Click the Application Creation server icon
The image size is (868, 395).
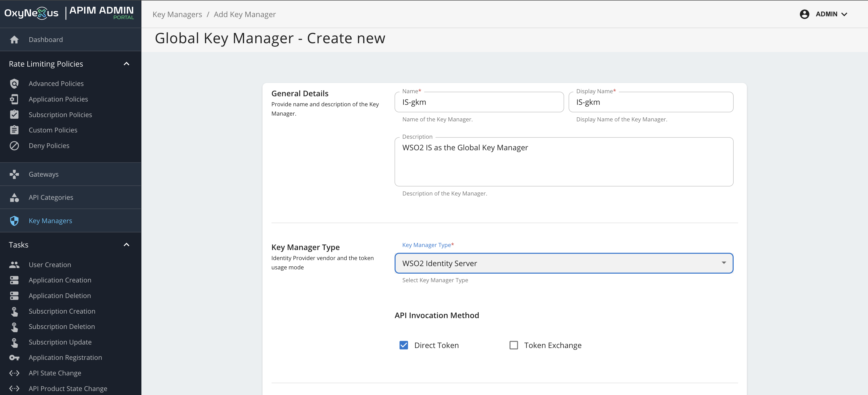click(x=14, y=280)
